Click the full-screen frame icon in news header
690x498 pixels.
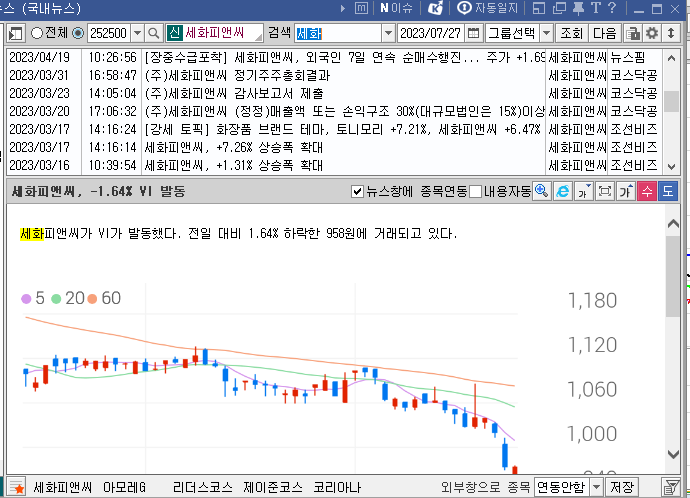[605, 192]
